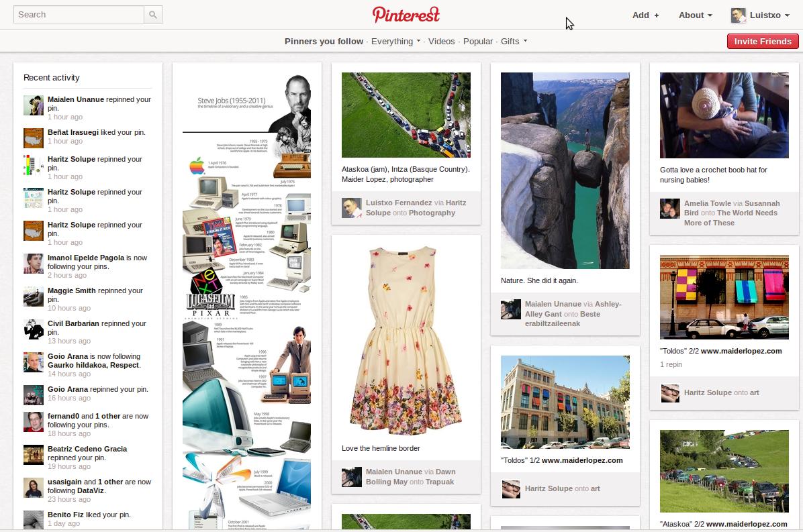This screenshot has width=803, height=532.
Task: Click Goio Arana's avatar in activity list
Action: click(34, 362)
